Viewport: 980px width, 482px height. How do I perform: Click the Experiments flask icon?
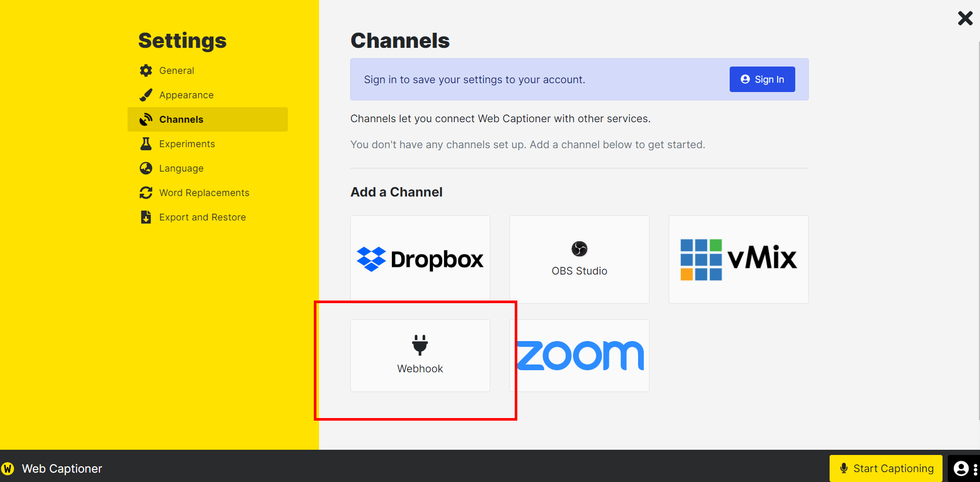(146, 144)
